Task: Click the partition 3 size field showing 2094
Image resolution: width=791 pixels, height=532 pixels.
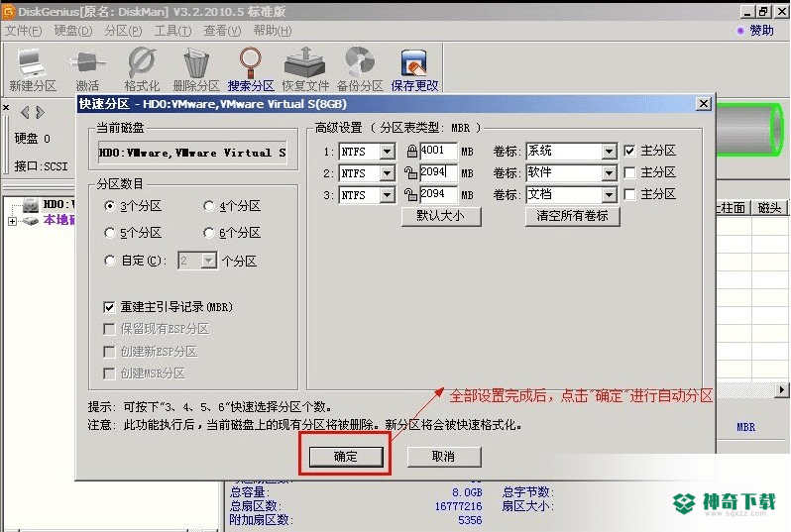Action: [438, 194]
